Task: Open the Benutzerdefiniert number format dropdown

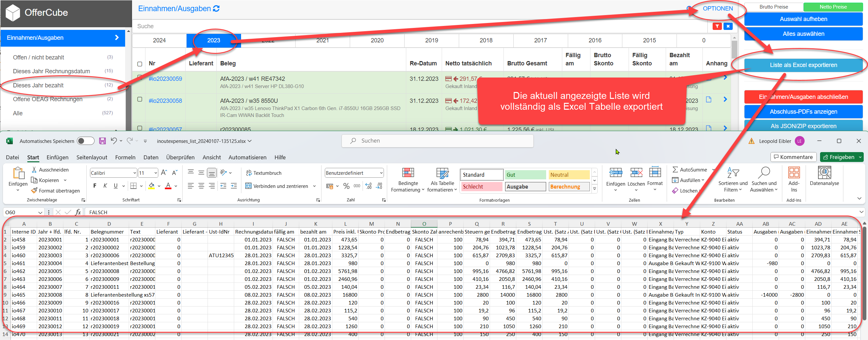Action: [381, 173]
